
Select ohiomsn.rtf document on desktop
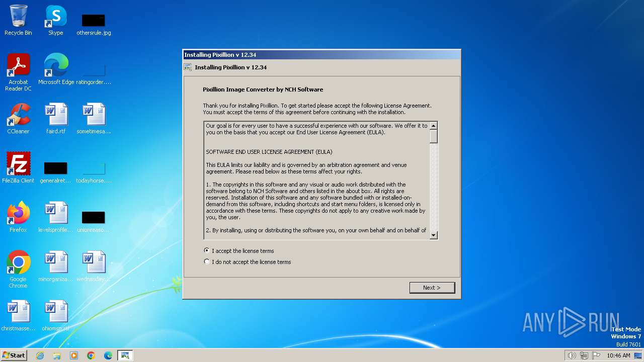56,316
